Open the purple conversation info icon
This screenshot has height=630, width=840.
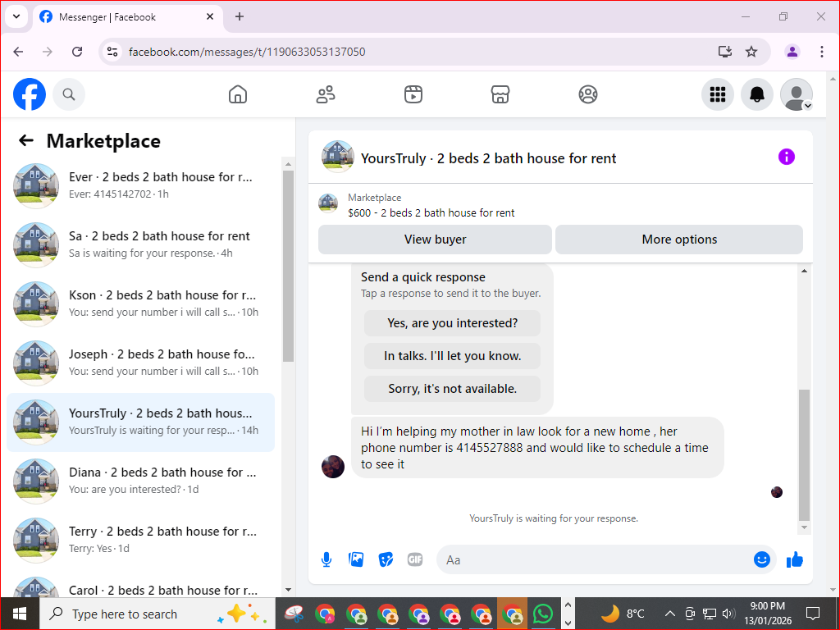pyautogui.click(x=787, y=157)
